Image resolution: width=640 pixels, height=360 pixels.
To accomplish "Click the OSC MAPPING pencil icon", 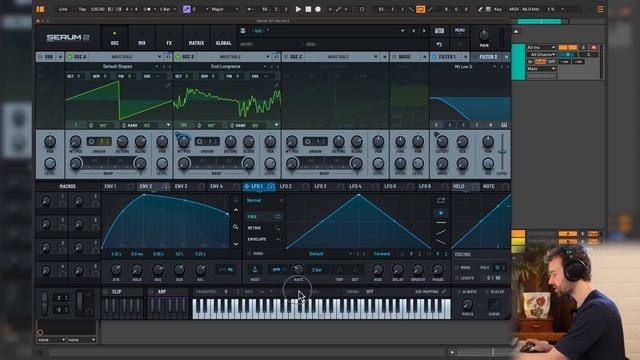I will 444,291.
